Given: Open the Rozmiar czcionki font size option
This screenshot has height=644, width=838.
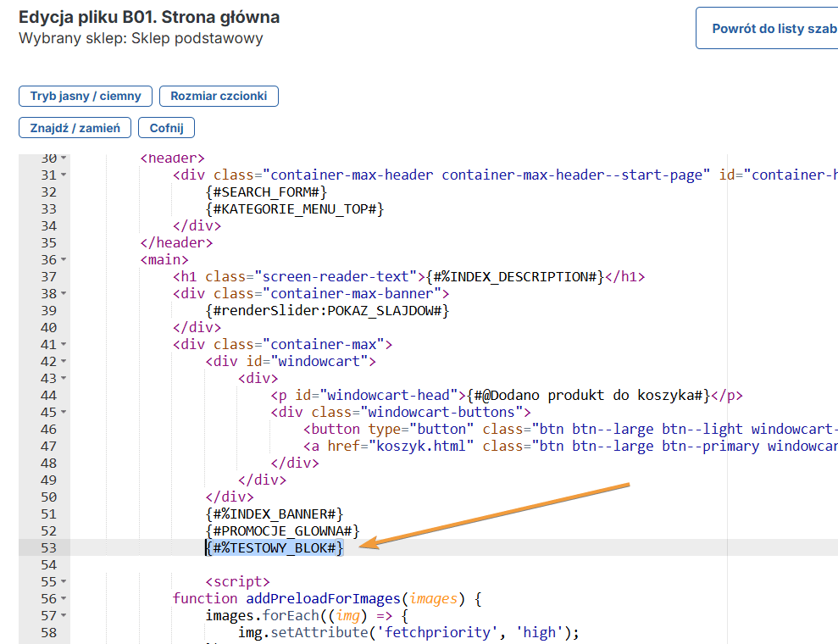Looking at the screenshot, I should (219, 96).
